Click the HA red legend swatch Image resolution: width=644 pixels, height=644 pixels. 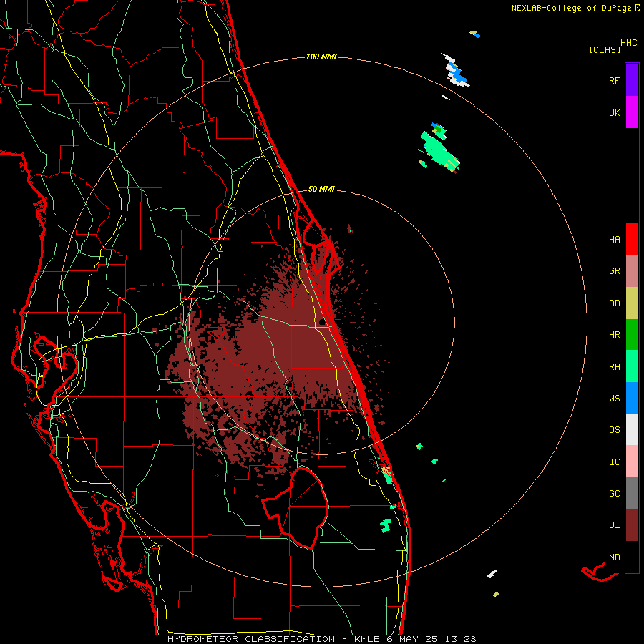click(632, 239)
